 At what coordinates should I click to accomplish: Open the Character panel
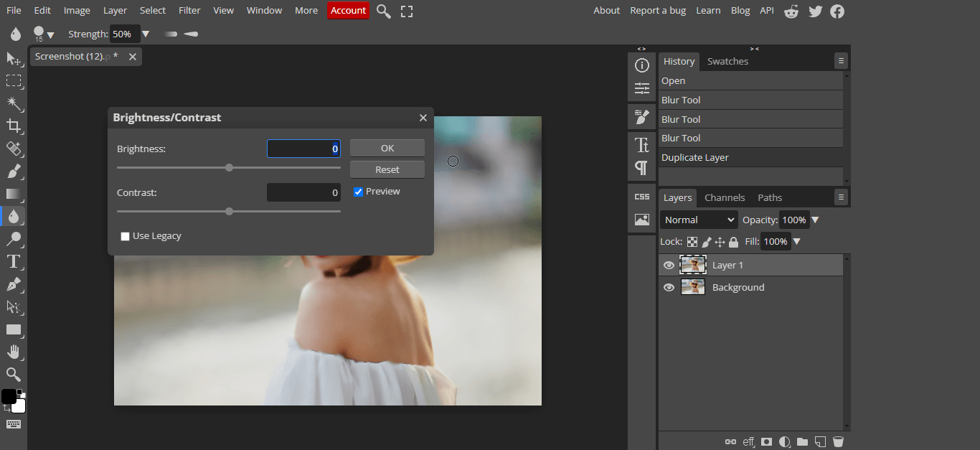(x=641, y=142)
